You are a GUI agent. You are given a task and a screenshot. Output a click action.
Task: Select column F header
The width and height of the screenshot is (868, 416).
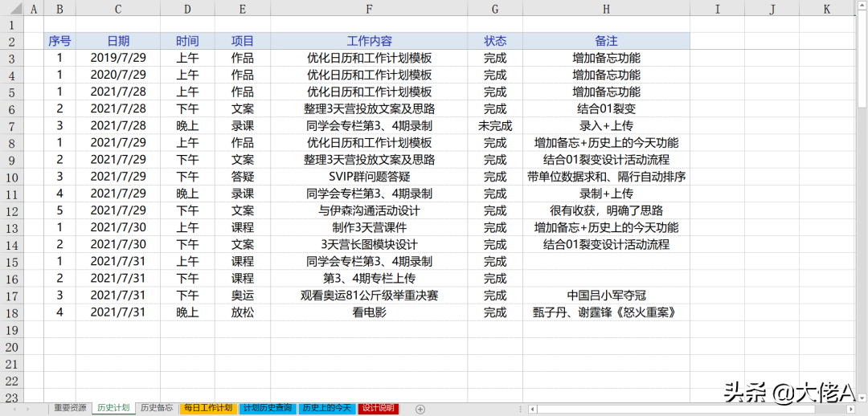(369, 8)
